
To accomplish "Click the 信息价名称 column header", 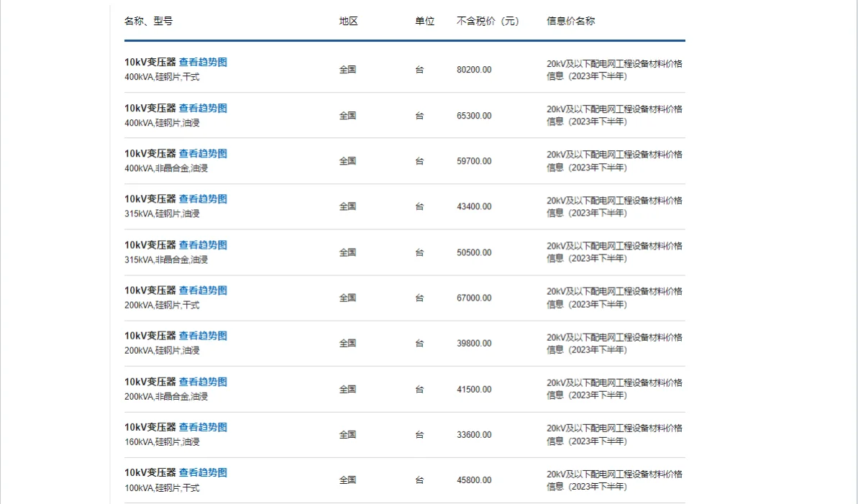I will 570,21.
